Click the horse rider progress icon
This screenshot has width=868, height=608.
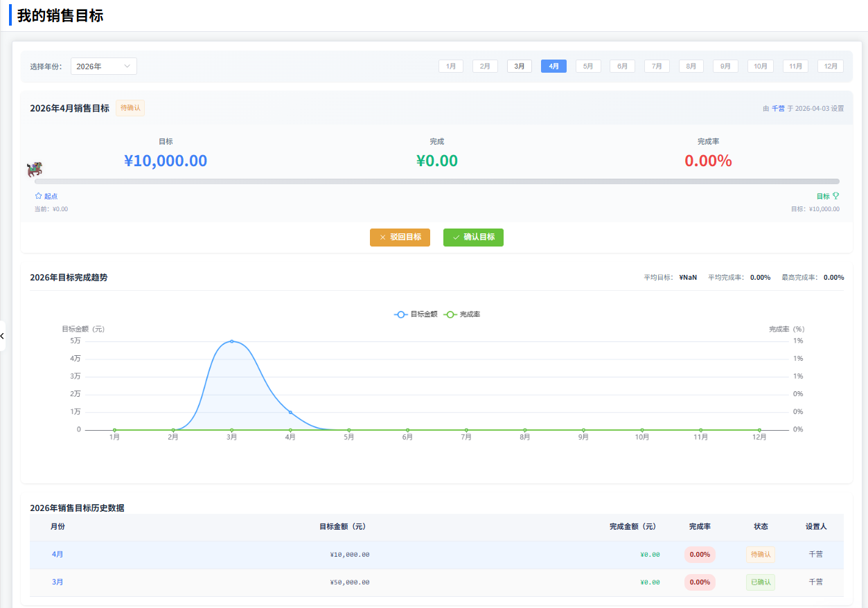(x=35, y=170)
